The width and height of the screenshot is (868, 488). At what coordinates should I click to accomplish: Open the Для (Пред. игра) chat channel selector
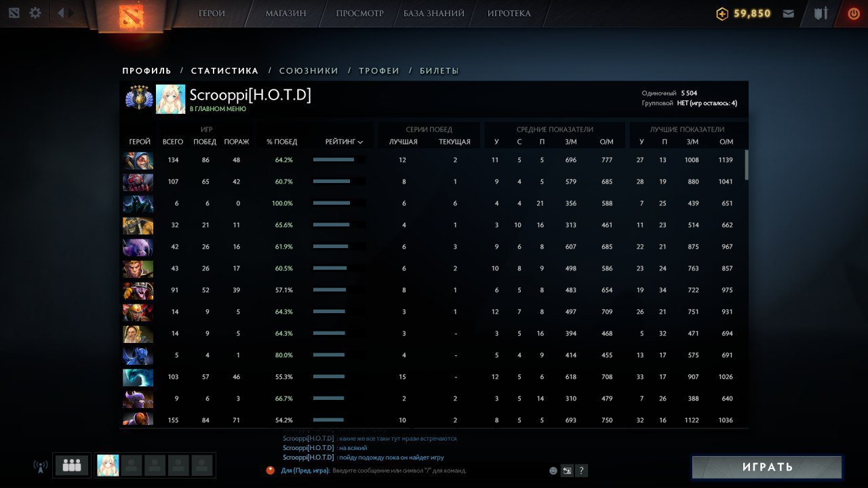pyautogui.click(x=305, y=470)
